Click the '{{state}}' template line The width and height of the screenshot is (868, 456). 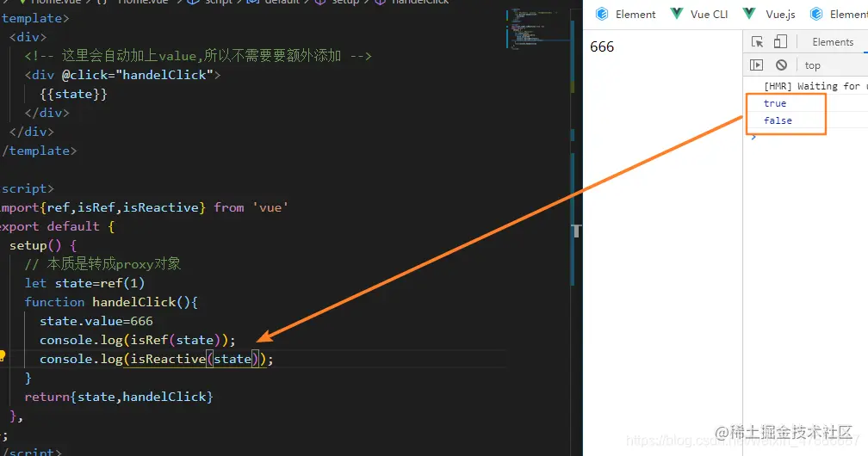click(x=73, y=94)
